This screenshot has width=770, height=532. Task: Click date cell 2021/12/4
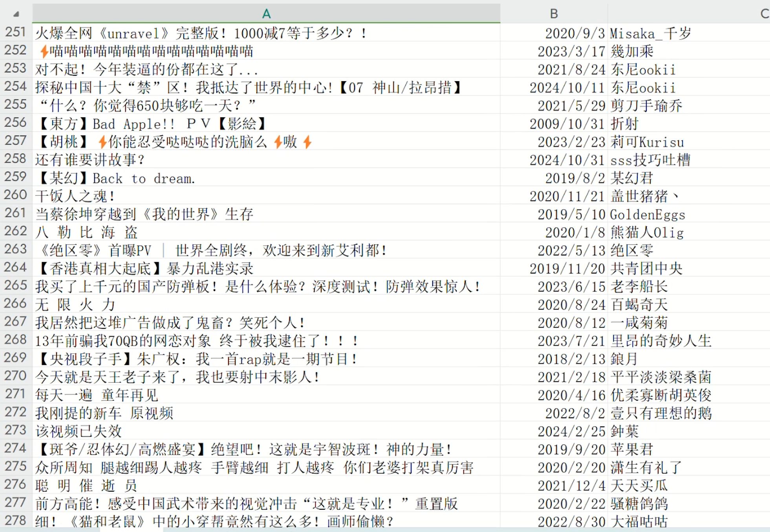tap(554, 485)
